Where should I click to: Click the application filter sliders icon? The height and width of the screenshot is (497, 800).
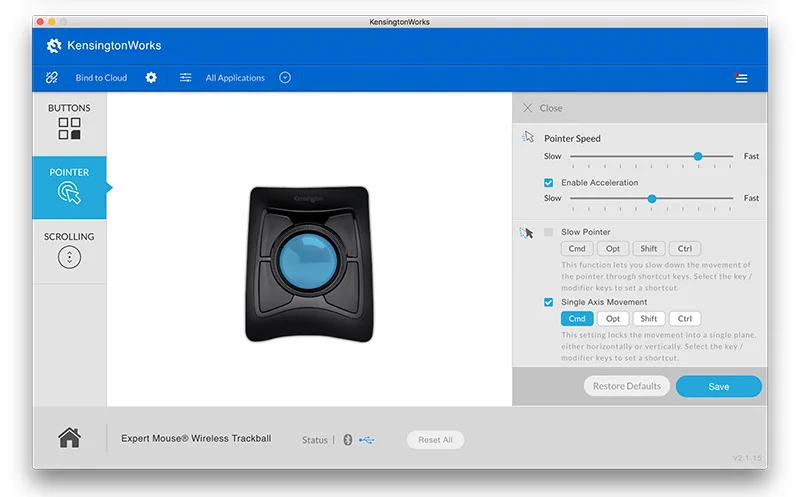pyautogui.click(x=186, y=78)
